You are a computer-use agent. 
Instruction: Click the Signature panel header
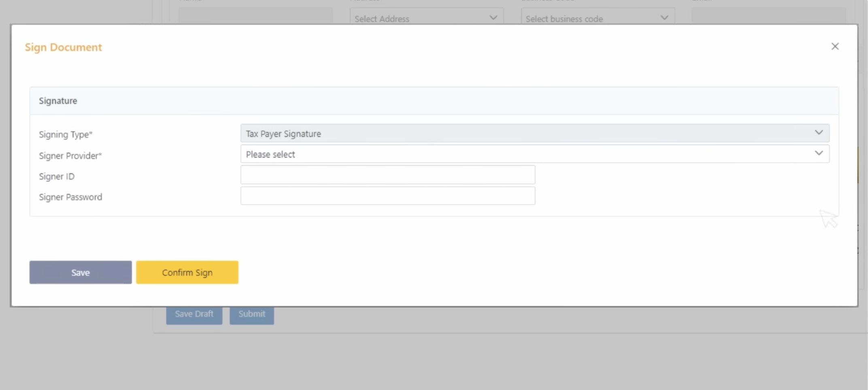coord(58,101)
